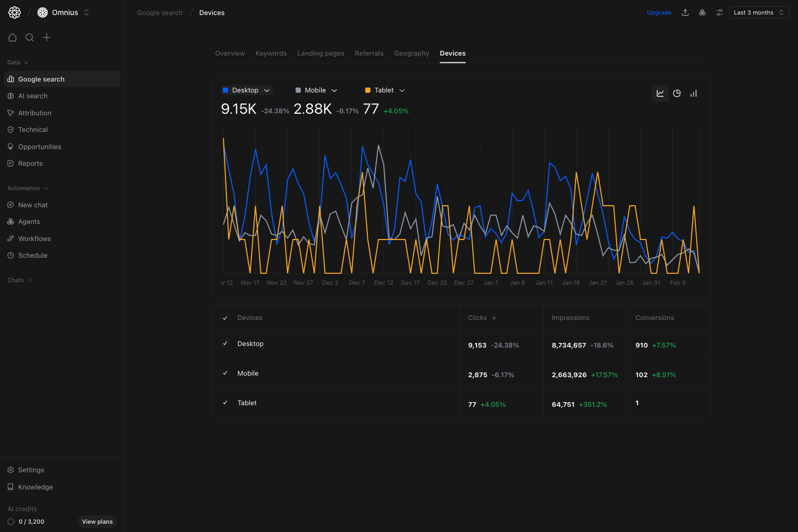Open the Keywords tab

click(x=271, y=53)
